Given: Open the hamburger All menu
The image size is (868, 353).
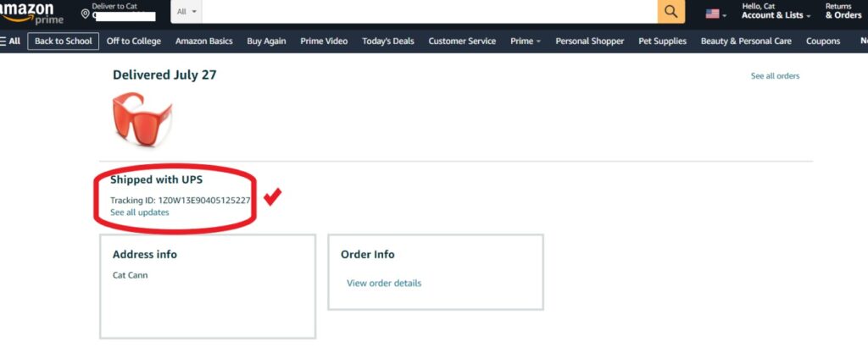Looking at the screenshot, I should (x=11, y=41).
